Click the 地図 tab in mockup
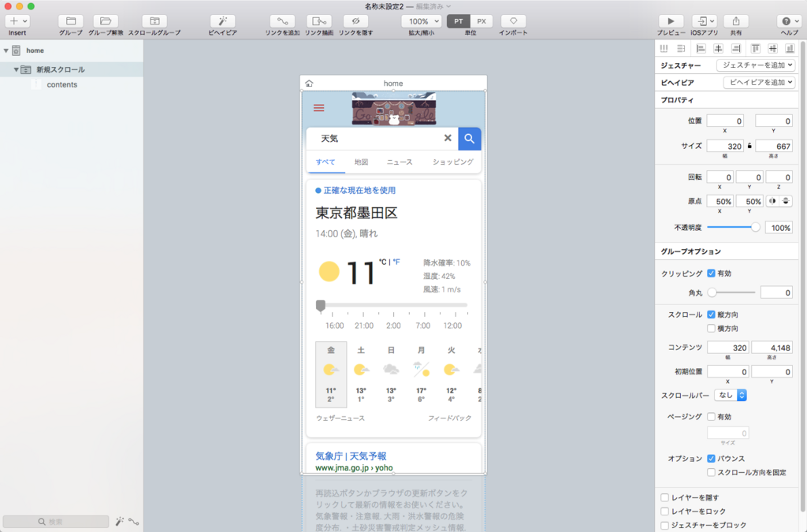Screen dimensions: 807x532 [x=361, y=162]
